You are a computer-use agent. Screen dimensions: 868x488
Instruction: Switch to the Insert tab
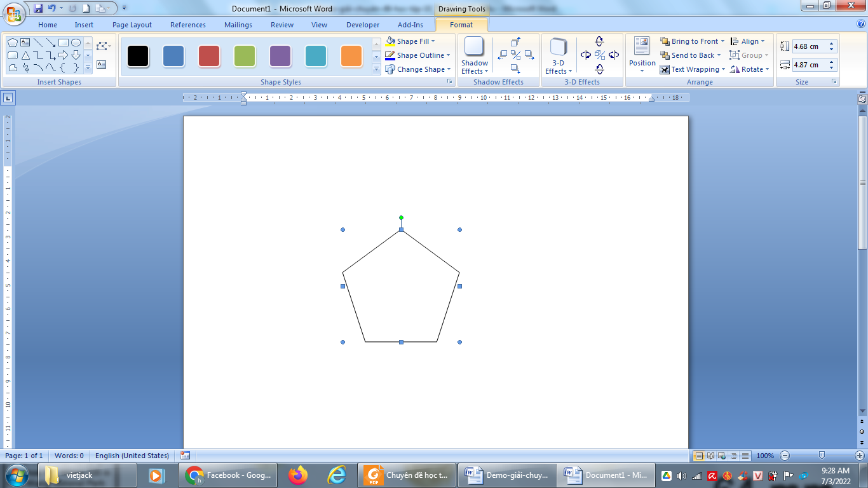point(84,25)
